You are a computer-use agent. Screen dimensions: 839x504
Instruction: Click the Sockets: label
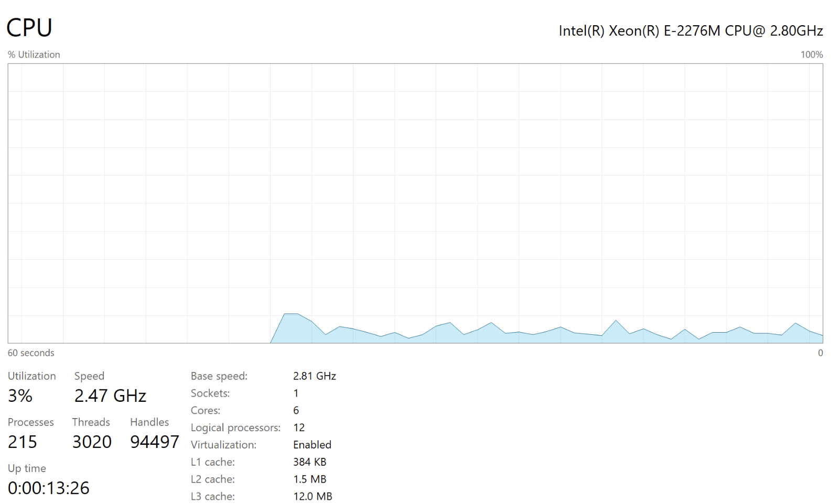click(x=210, y=393)
